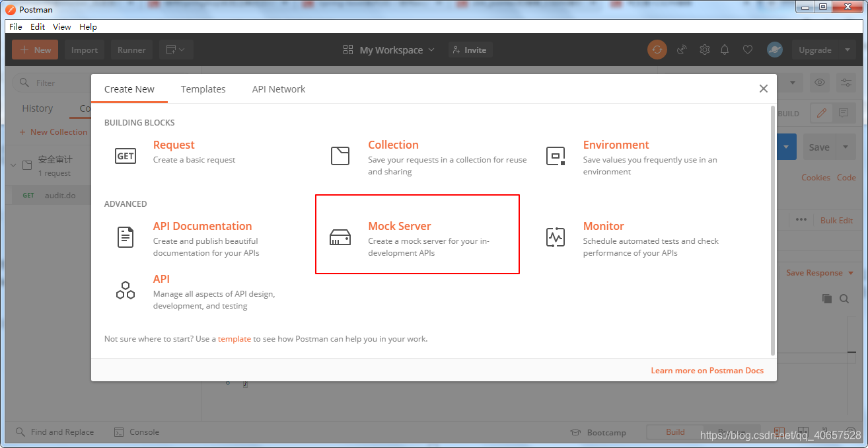Click the Mock Server icon

pos(340,237)
